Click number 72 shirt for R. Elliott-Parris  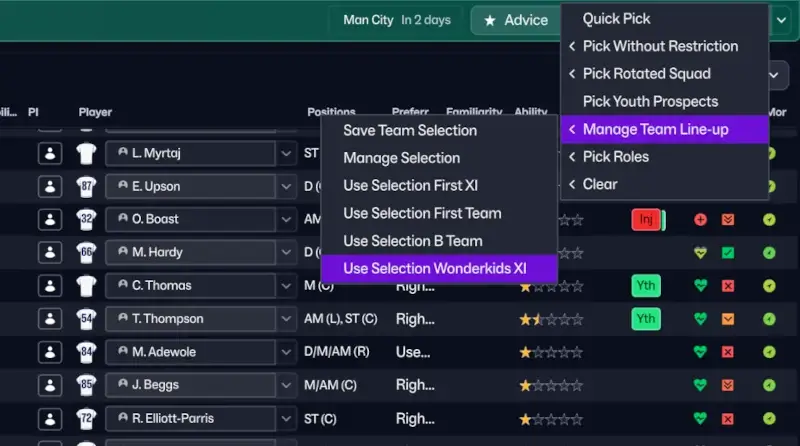(86, 419)
